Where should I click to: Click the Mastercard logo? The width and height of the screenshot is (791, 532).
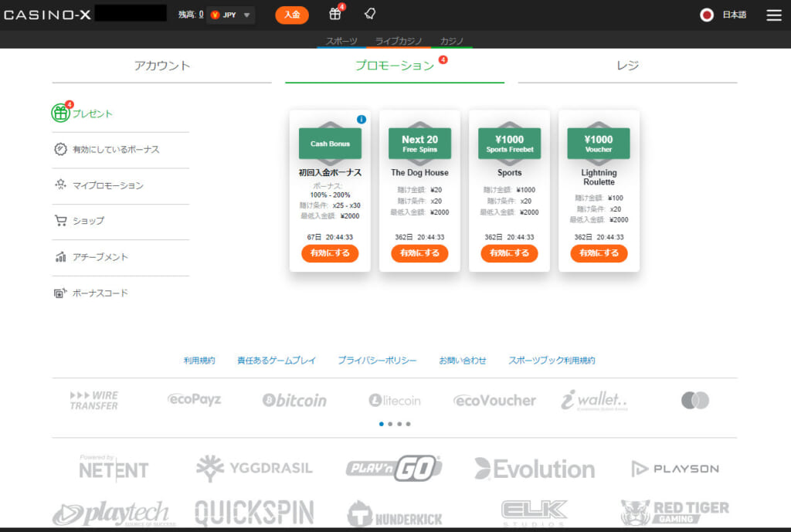695,401
